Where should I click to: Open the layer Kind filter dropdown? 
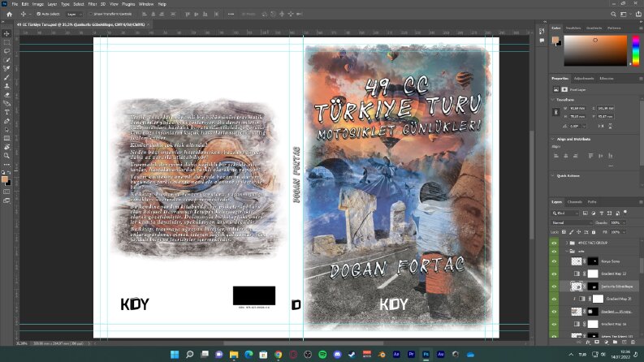pos(565,213)
